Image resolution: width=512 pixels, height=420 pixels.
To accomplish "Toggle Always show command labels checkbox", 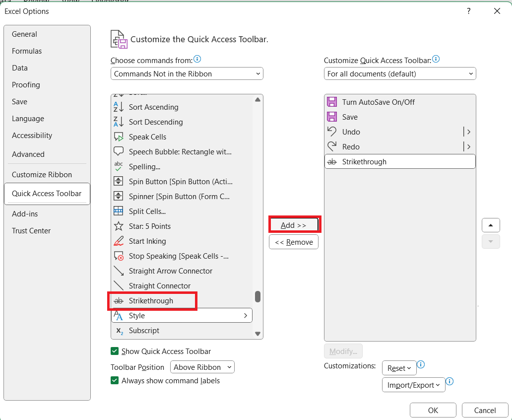I will [x=115, y=381].
